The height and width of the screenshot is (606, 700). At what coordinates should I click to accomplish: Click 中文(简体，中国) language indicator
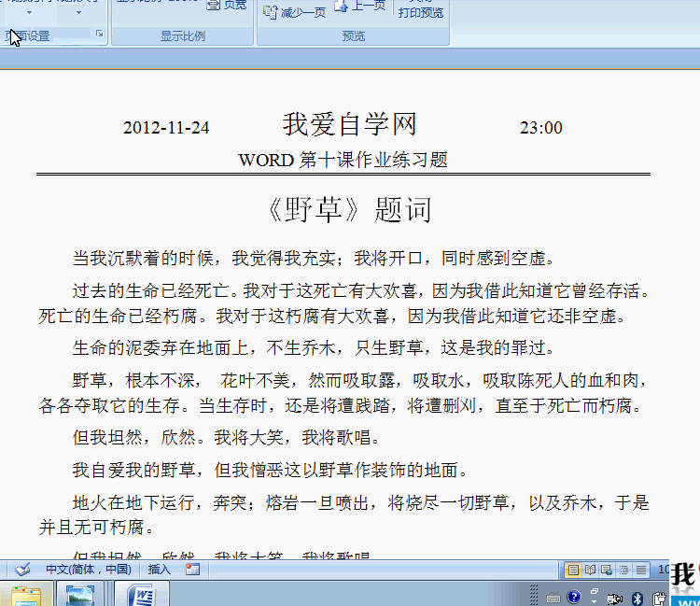coord(89,570)
